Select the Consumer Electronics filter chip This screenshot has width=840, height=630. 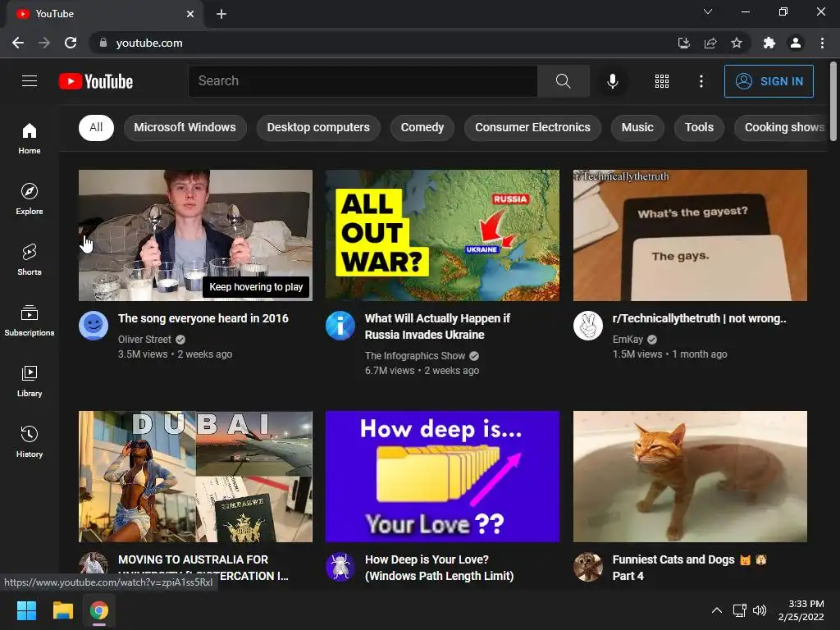pyautogui.click(x=532, y=127)
